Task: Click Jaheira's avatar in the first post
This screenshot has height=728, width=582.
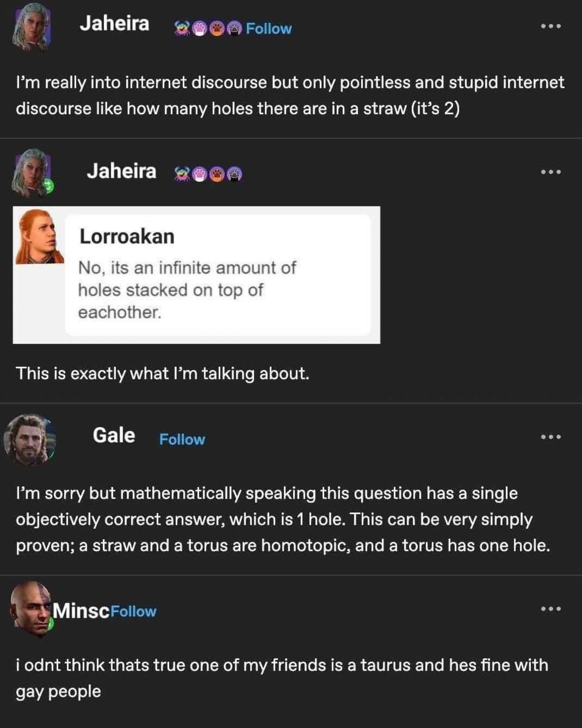Action: click(x=32, y=28)
